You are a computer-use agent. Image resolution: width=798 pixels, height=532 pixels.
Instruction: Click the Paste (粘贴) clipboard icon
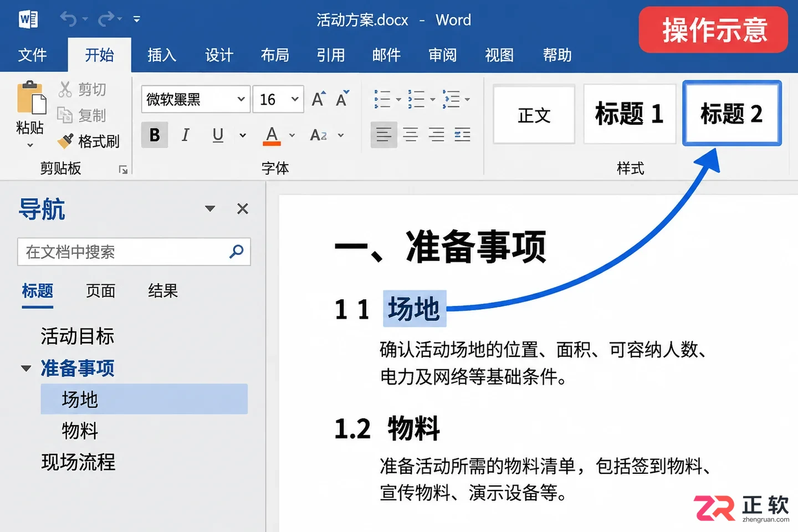[31, 98]
